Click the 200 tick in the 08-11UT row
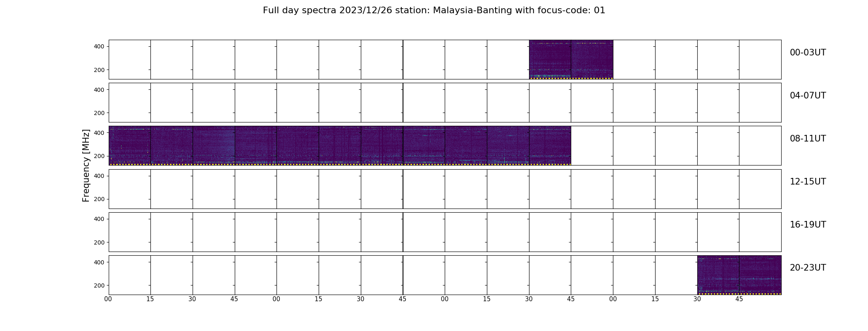Screen dimensions: 868x331 99,156
